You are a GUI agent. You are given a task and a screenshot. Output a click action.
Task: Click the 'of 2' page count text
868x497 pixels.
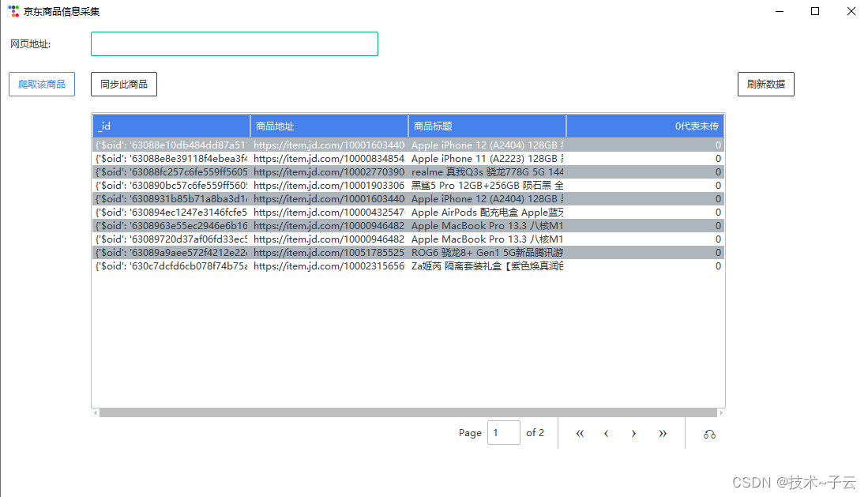click(535, 433)
